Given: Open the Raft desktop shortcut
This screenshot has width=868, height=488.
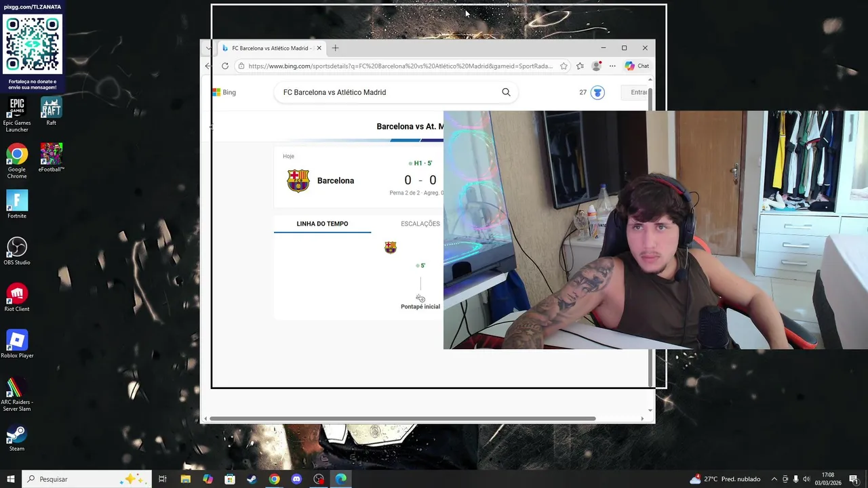Looking at the screenshot, I should [51, 111].
